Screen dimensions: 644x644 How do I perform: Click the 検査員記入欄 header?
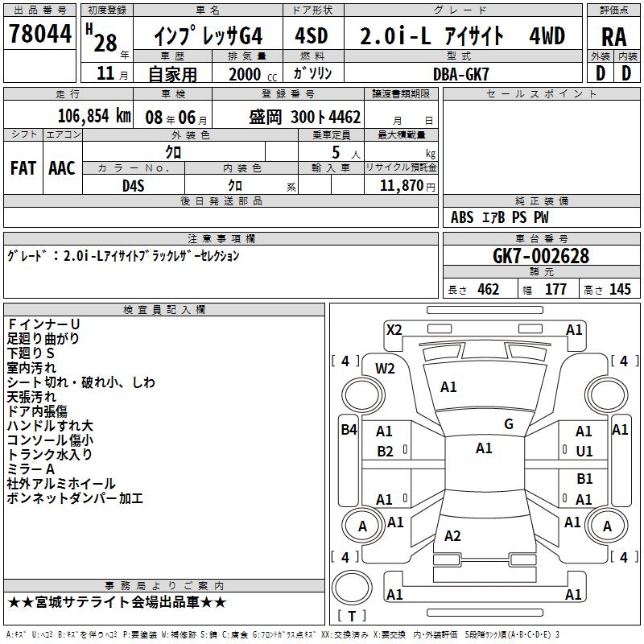point(164,310)
